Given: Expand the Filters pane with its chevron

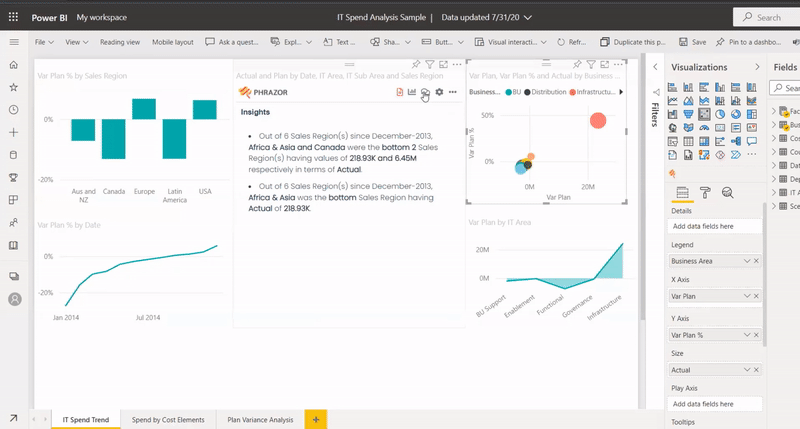Looking at the screenshot, I should coord(655,67).
